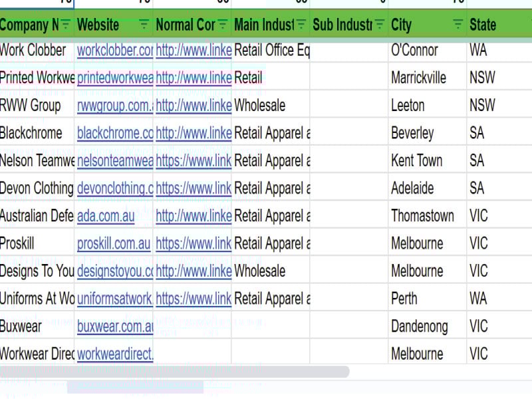The image size is (532, 399).
Task: Select the Designs To You company cell
Action: tap(37, 271)
